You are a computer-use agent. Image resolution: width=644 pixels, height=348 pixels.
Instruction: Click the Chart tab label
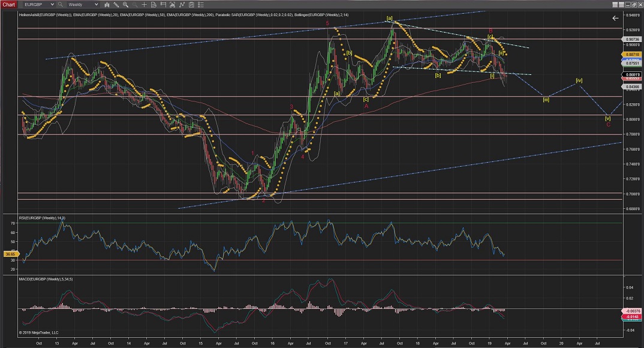pyautogui.click(x=8, y=5)
